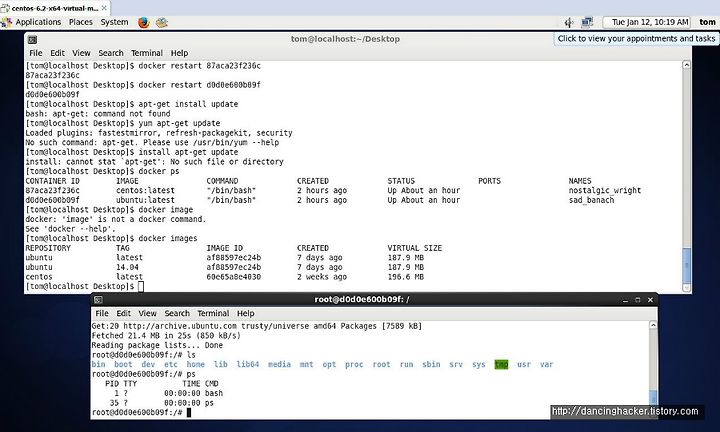Click the proc directory in ls output

pos(354,365)
